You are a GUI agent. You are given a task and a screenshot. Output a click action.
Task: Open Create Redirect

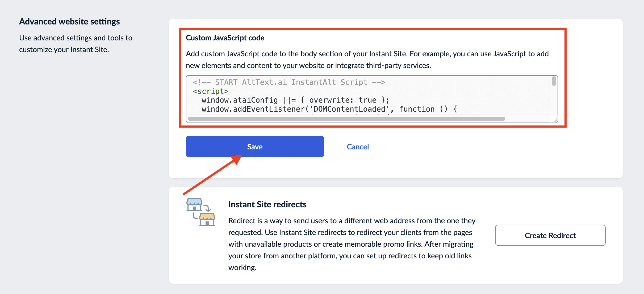point(550,235)
